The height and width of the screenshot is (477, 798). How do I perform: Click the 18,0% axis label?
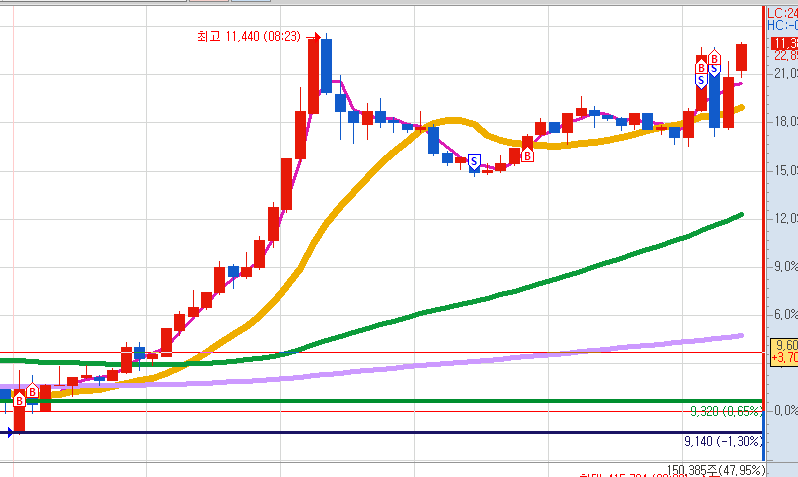785,122
